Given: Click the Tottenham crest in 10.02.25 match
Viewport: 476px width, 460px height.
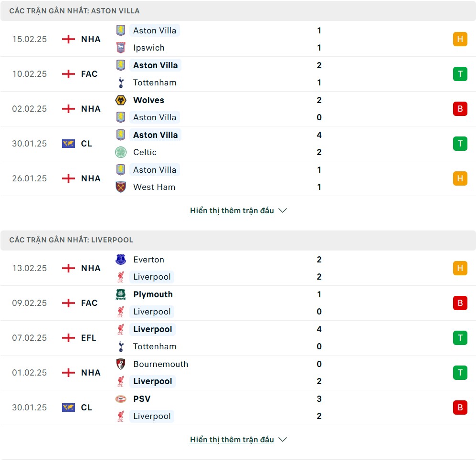Looking at the screenshot, I should pos(121,83).
